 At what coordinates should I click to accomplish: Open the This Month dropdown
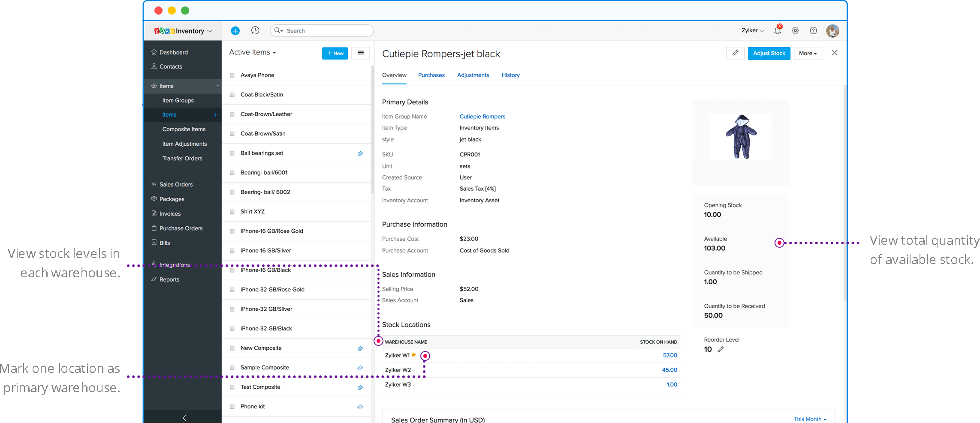click(810, 419)
